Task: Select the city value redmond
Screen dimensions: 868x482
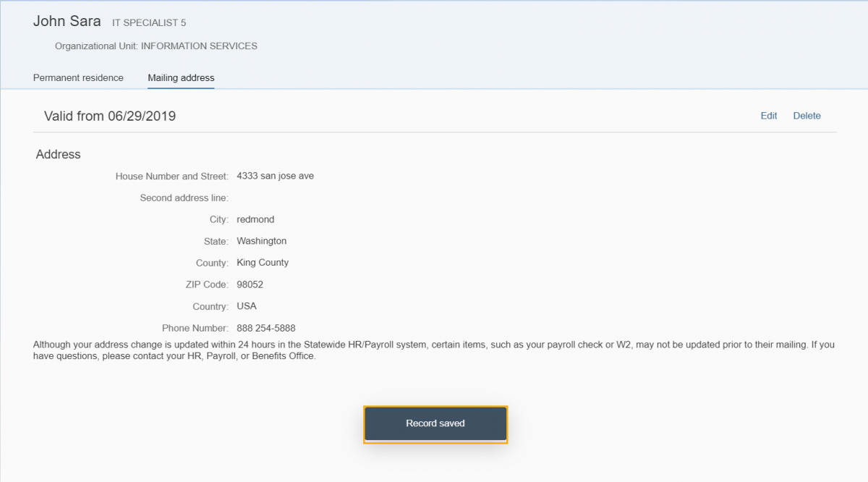Action: (x=256, y=219)
